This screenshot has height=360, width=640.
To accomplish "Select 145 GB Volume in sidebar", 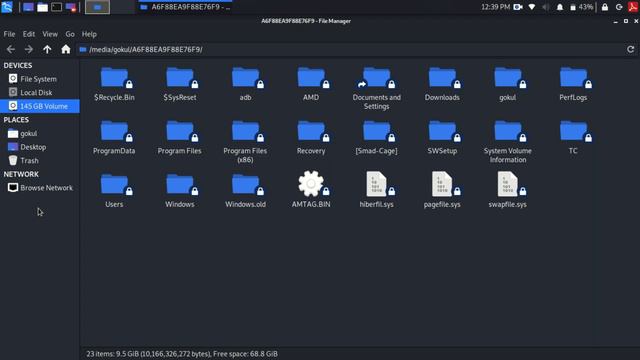I will pos(40,106).
